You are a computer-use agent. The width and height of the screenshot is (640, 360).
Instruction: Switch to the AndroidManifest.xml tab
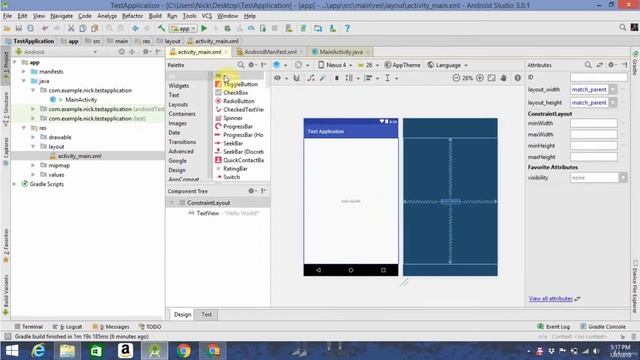(x=270, y=52)
